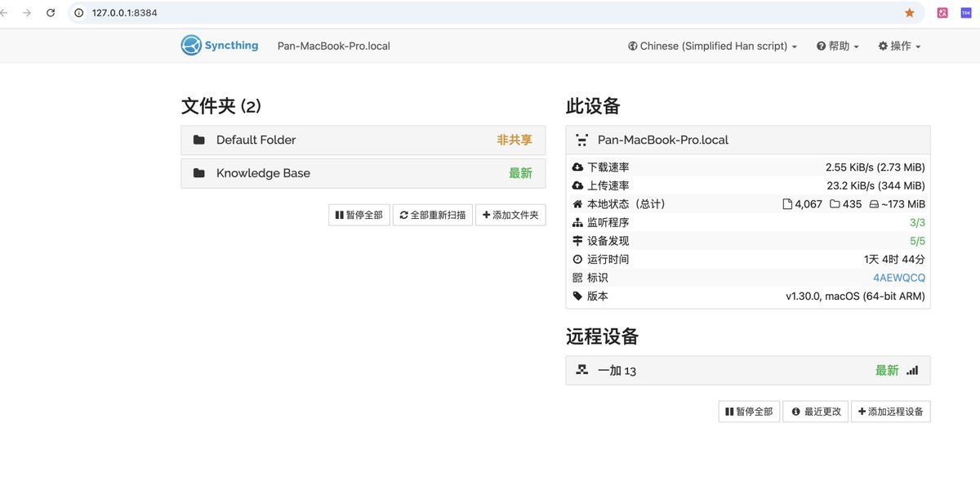Click the folder icon beside Default Folder
This screenshot has width=980, height=499.
[x=199, y=140]
